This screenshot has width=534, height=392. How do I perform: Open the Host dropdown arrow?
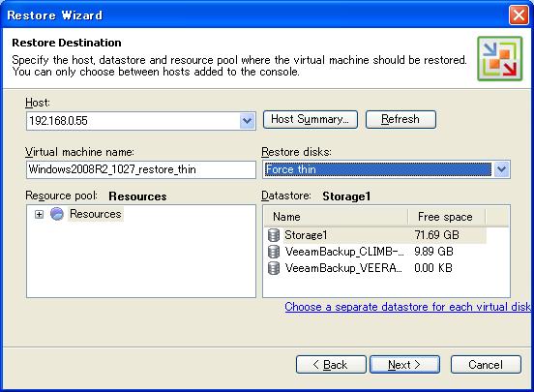[248, 121]
